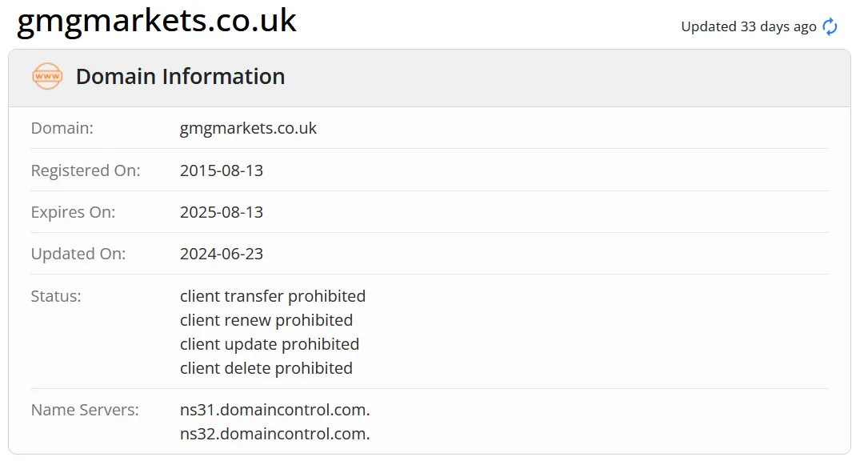
Task: Click the Registered On date 2015-08-13
Action: [x=222, y=170]
